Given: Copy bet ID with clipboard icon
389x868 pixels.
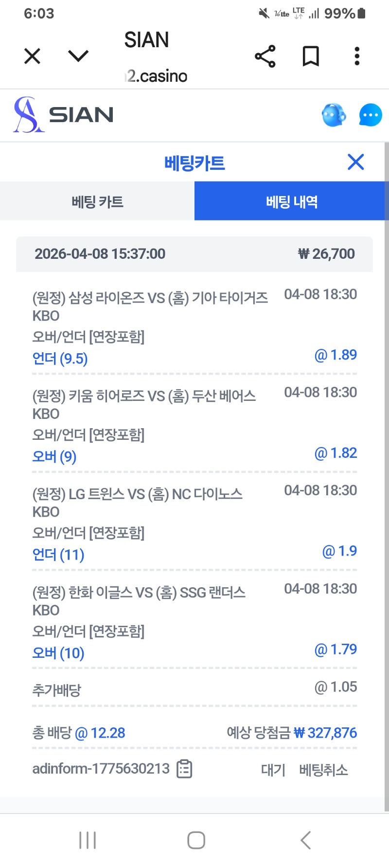Looking at the screenshot, I should click(184, 769).
